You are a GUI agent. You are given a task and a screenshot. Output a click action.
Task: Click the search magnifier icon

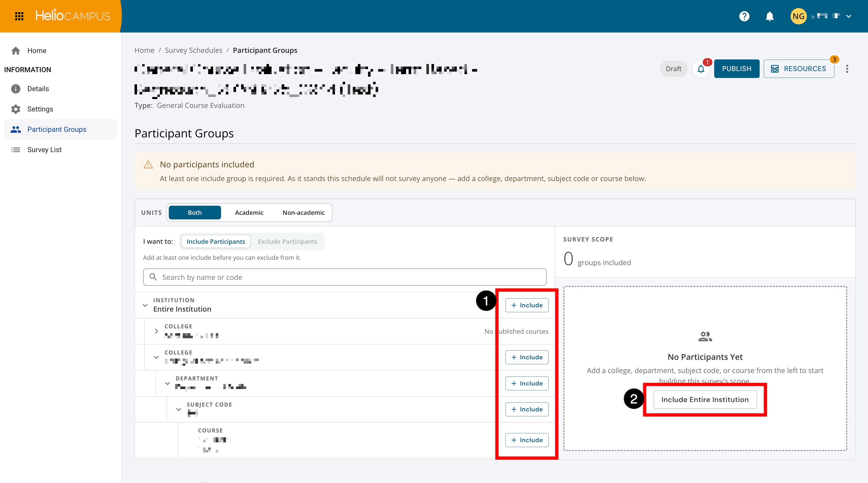[x=153, y=277]
